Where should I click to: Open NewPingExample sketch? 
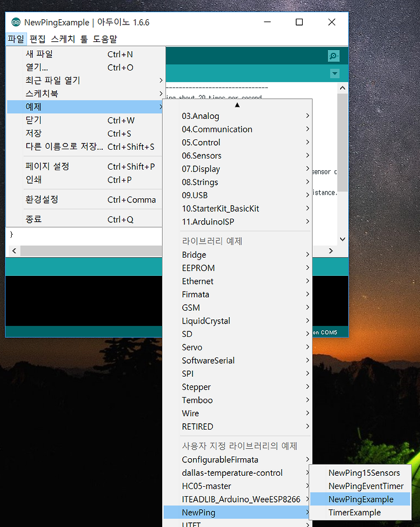click(x=360, y=500)
